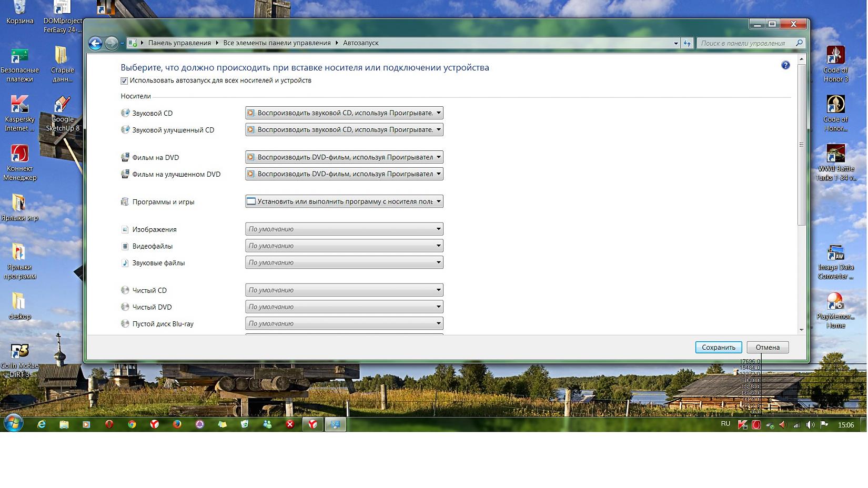Open Kaspersky Internet Security desktop shortcut
This screenshot has width=868, height=488.
coord(19,113)
